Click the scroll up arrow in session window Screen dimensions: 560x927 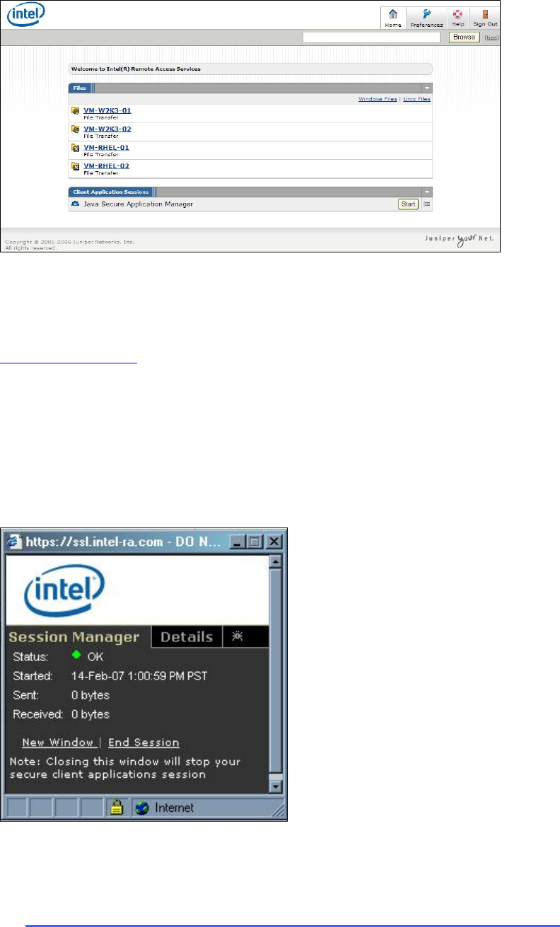(276, 561)
